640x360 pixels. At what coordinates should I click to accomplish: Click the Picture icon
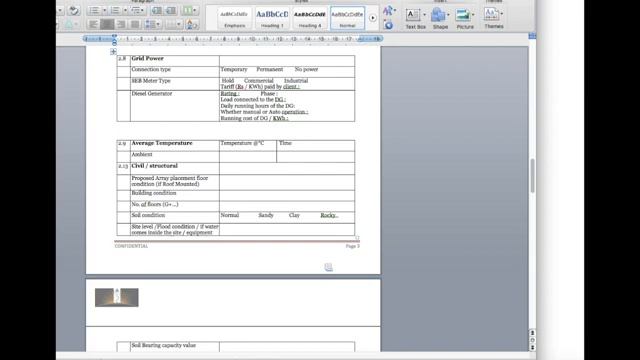(x=463, y=15)
